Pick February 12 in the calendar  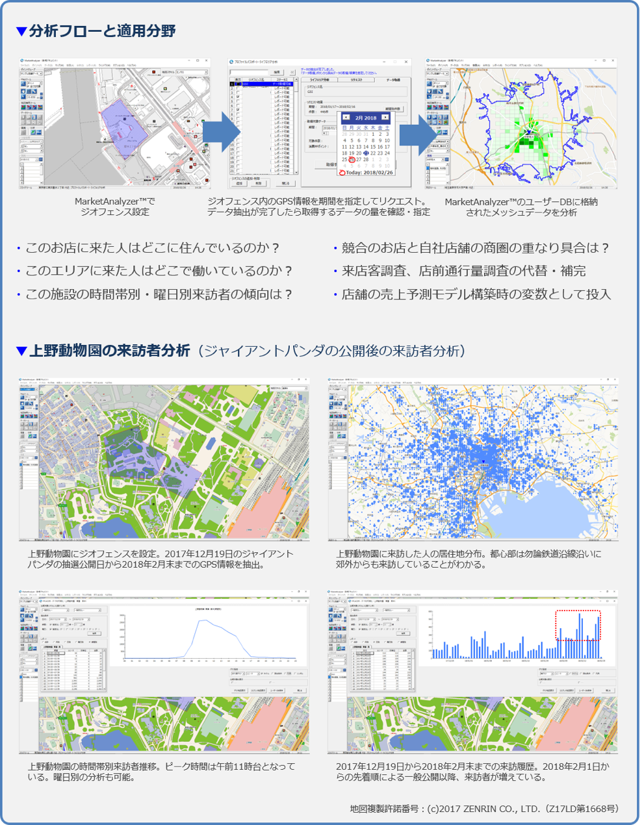click(x=352, y=146)
